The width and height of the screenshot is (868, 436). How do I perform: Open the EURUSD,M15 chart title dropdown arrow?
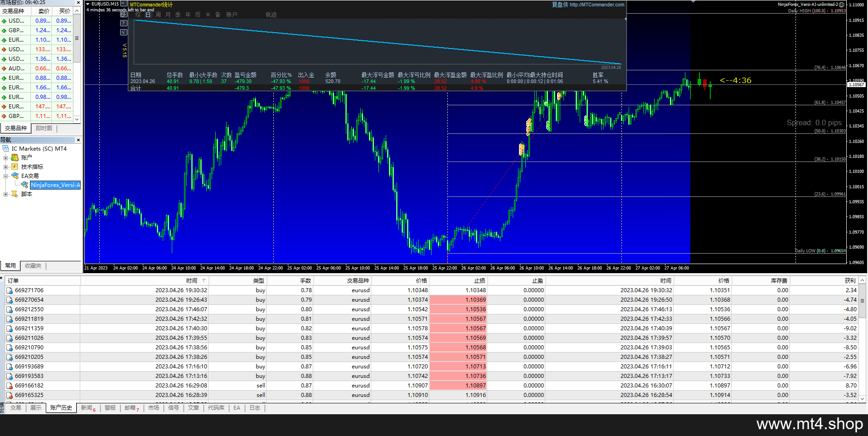88,4
